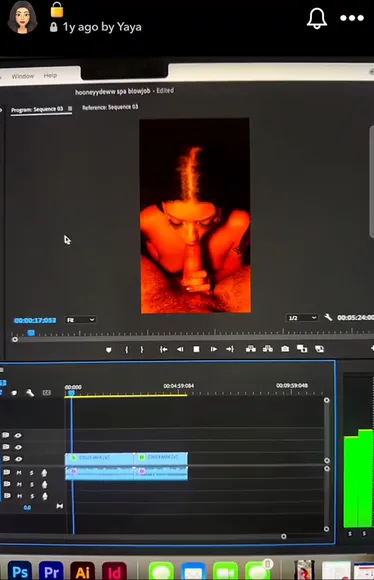Click the Insert edit button in transport row

click(302, 348)
